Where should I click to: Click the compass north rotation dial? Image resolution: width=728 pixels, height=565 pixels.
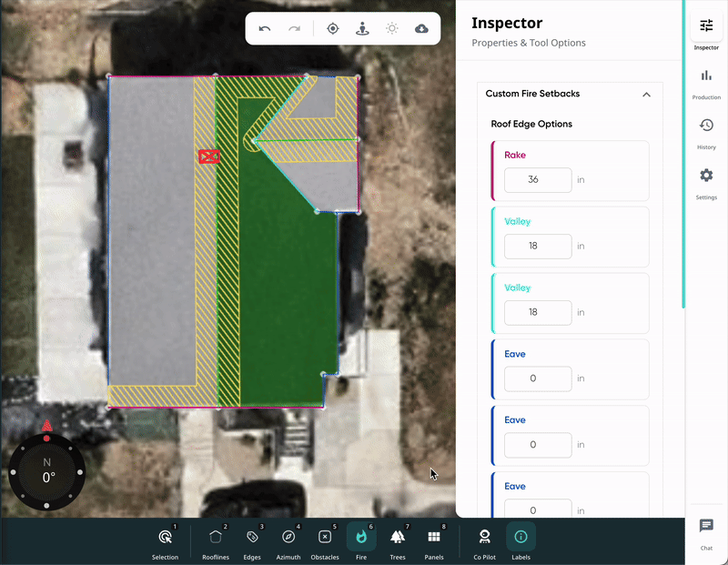(x=47, y=471)
